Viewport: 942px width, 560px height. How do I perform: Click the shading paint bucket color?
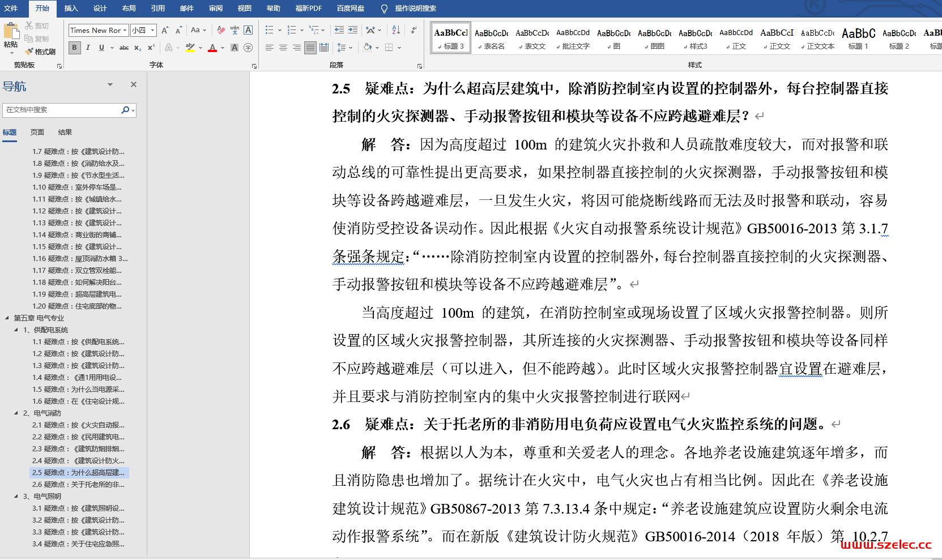tap(367, 48)
